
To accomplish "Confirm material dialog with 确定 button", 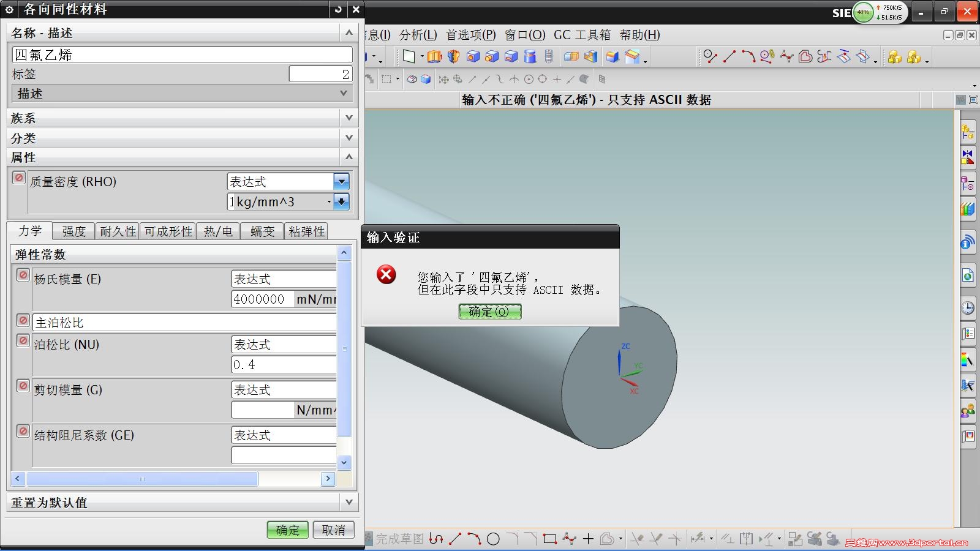I will pos(288,530).
